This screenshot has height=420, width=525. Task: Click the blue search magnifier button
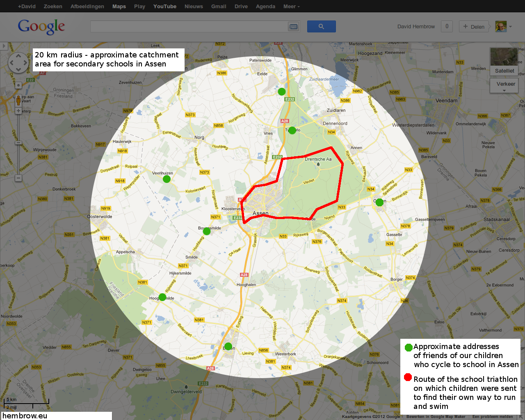click(x=321, y=27)
